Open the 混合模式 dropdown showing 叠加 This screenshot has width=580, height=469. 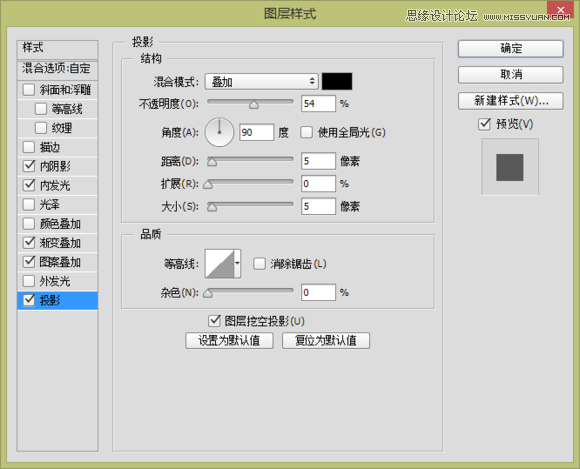pyautogui.click(x=262, y=82)
